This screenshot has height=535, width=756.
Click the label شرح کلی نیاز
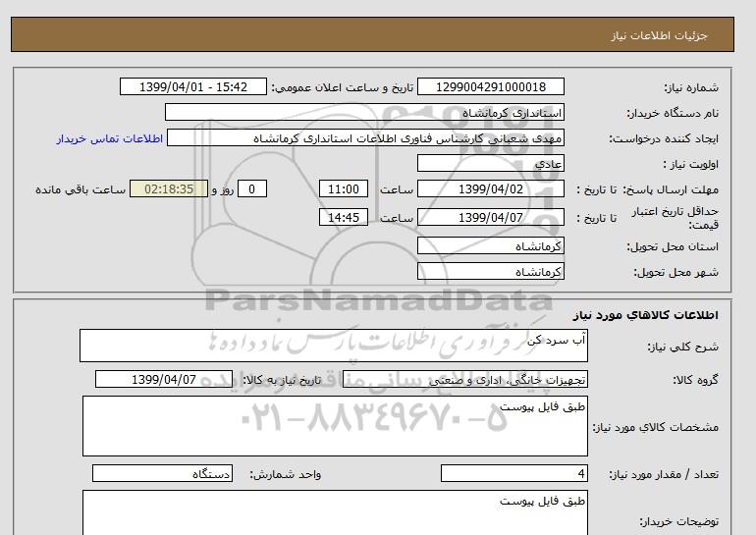pyautogui.click(x=682, y=347)
